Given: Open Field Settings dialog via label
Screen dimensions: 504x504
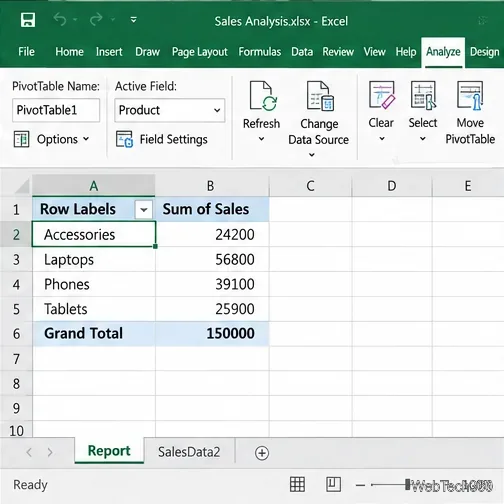Looking at the screenshot, I should click(173, 139).
